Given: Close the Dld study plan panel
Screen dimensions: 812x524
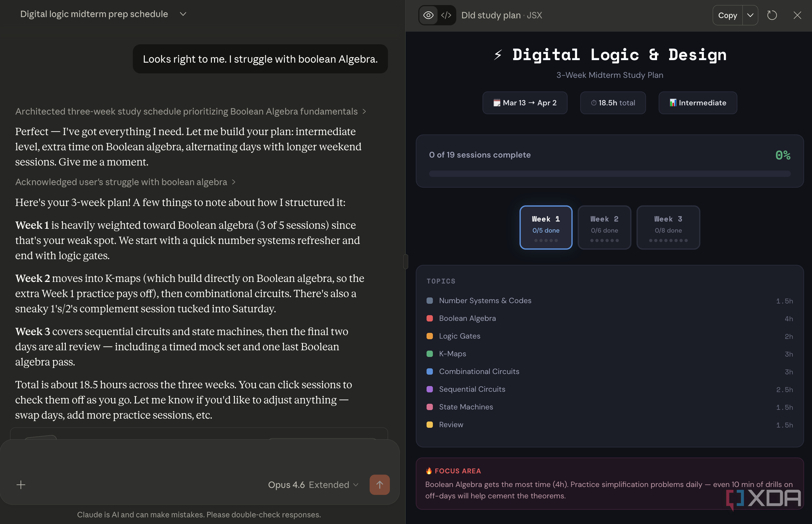Looking at the screenshot, I should 797,15.
